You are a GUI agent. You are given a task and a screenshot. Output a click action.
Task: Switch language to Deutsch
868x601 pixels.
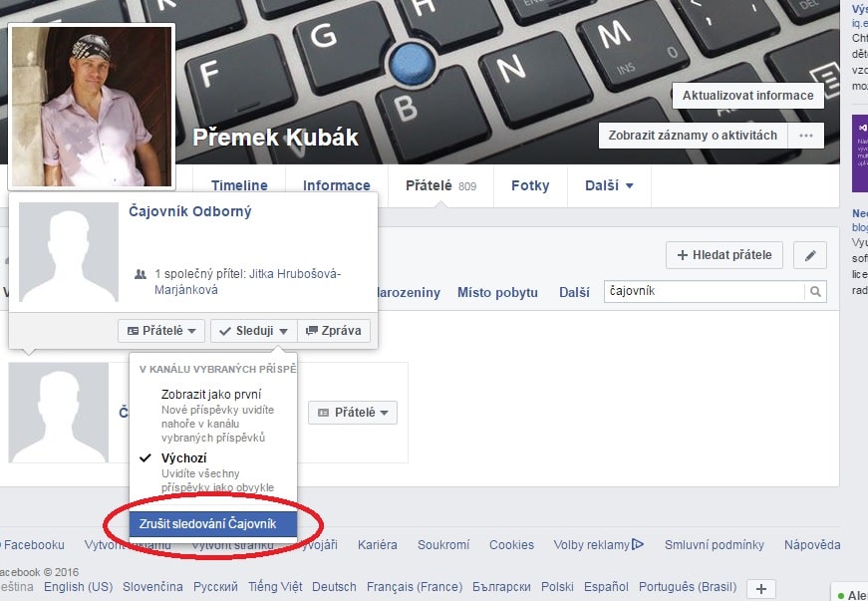335,587
